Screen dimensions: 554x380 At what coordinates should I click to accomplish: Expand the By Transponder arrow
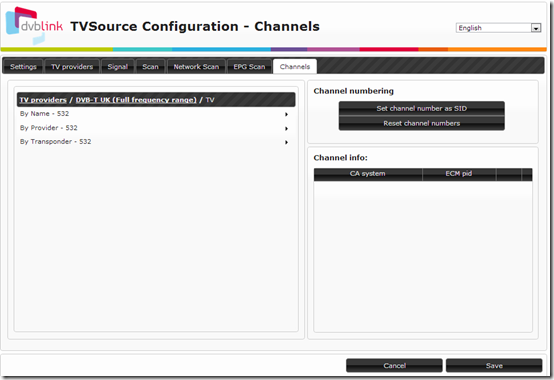(x=287, y=142)
